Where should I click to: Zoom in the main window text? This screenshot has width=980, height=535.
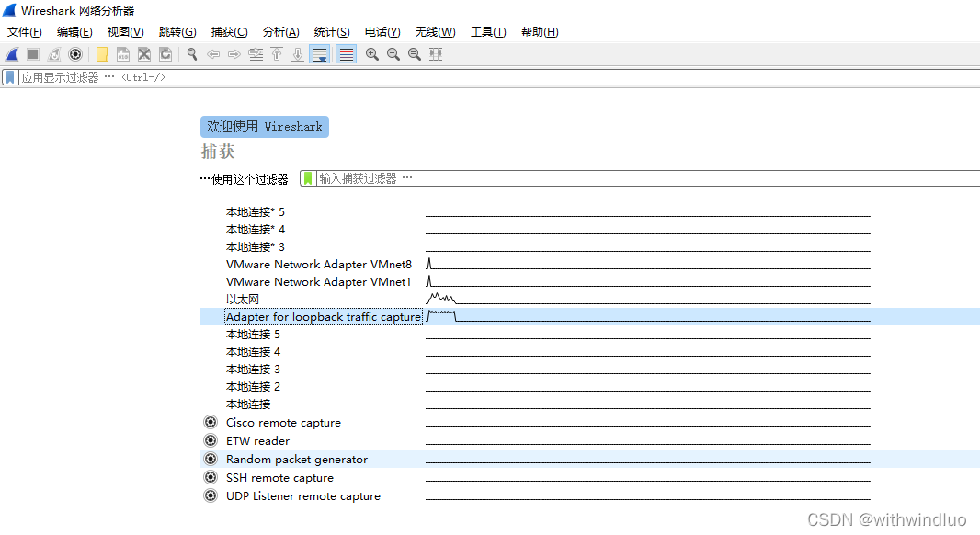pos(372,54)
